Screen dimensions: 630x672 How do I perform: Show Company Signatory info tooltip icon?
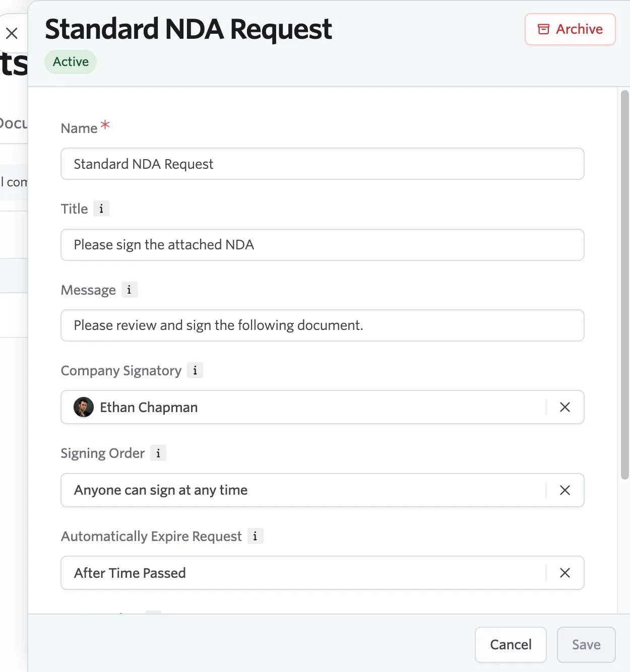point(195,370)
